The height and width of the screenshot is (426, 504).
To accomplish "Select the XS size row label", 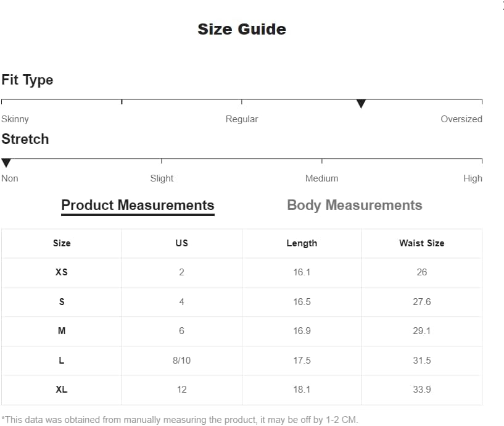I will [x=62, y=272].
